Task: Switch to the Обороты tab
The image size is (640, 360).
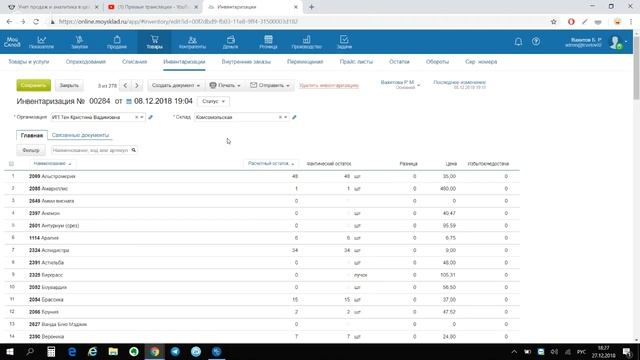Action: 437,62
